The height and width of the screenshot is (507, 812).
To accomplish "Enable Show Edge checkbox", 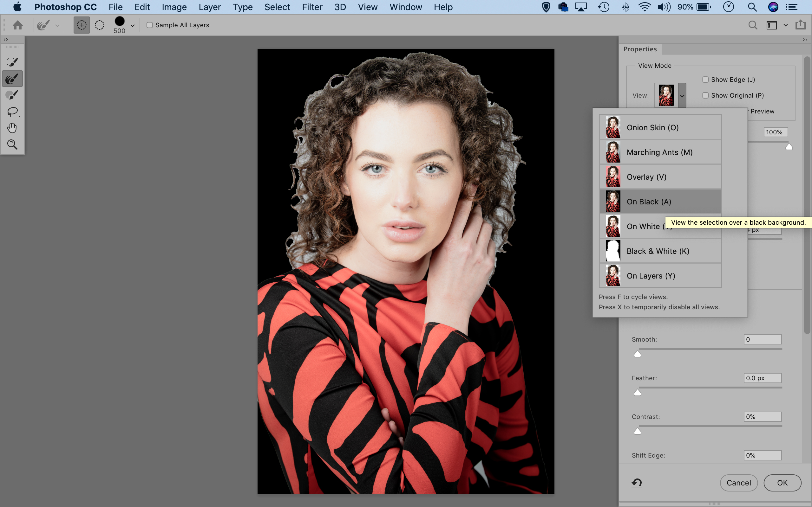I will [x=706, y=79].
